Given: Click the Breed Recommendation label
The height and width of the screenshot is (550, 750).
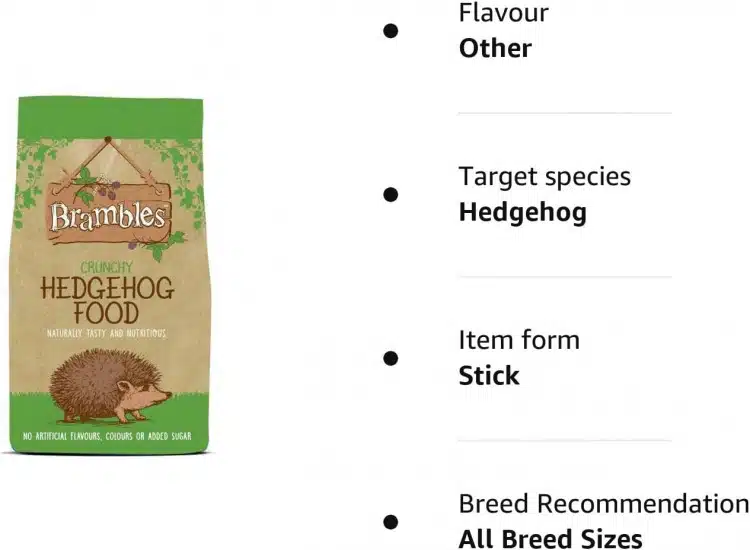Looking at the screenshot, I should (x=604, y=504).
